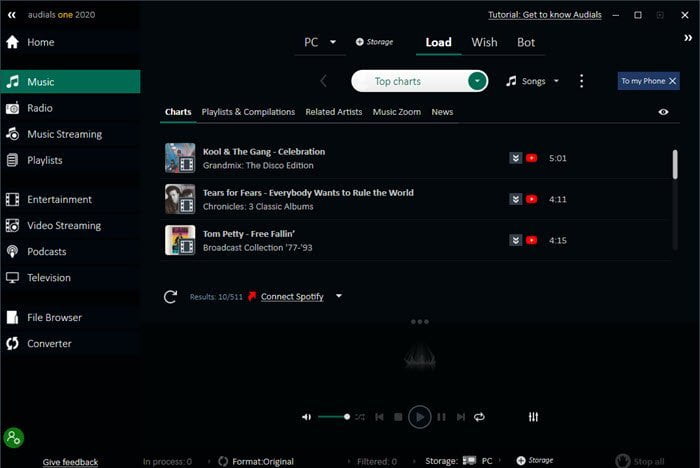Click the refresh results icon
This screenshot has height=468, width=700.
170,297
